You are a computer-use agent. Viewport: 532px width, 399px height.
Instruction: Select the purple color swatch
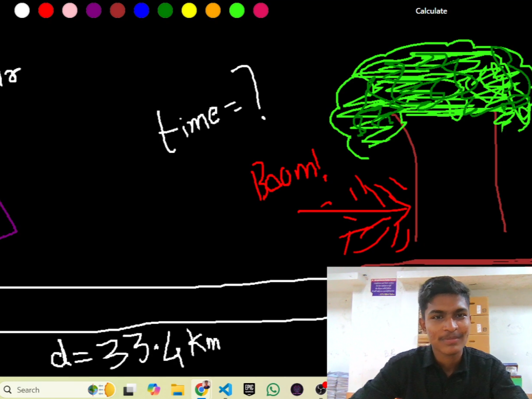pyautogui.click(x=93, y=10)
